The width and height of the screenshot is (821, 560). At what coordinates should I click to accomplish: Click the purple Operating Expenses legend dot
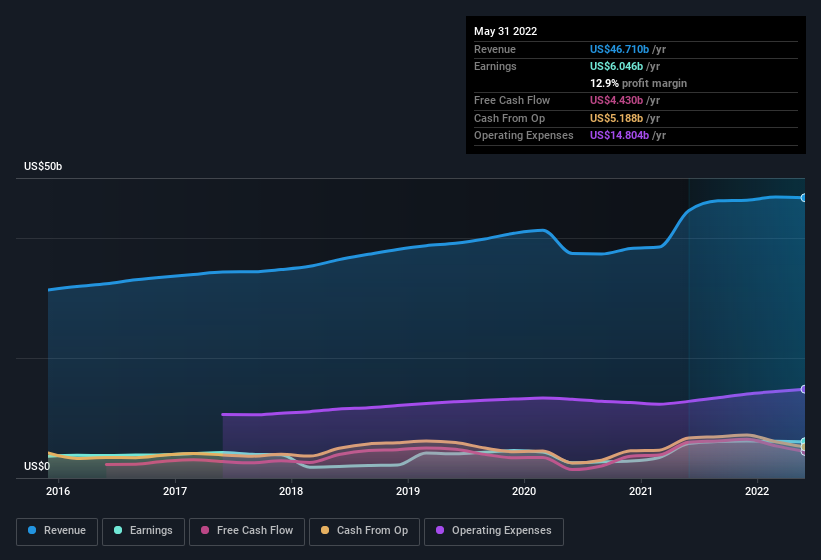[x=440, y=530]
